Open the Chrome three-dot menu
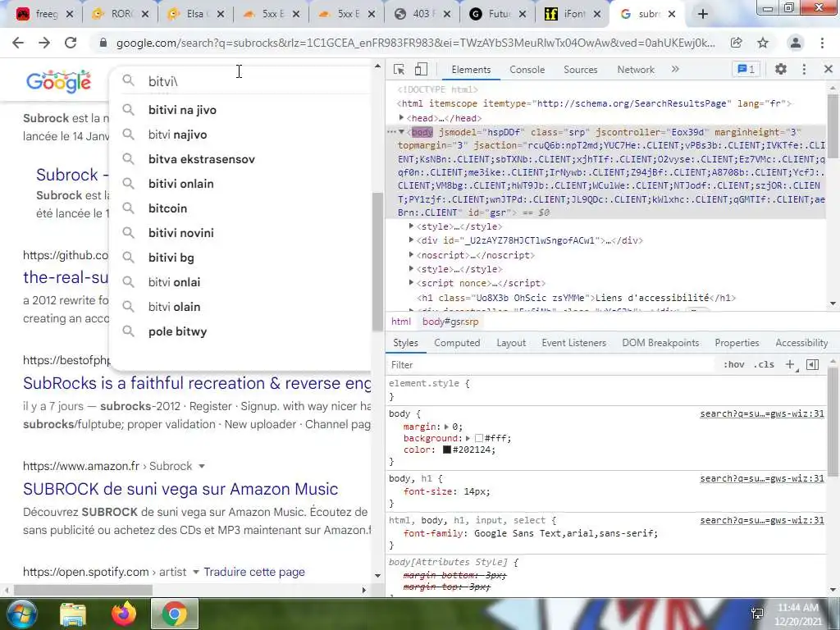This screenshot has width=840, height=630. [x=822, y=43]
